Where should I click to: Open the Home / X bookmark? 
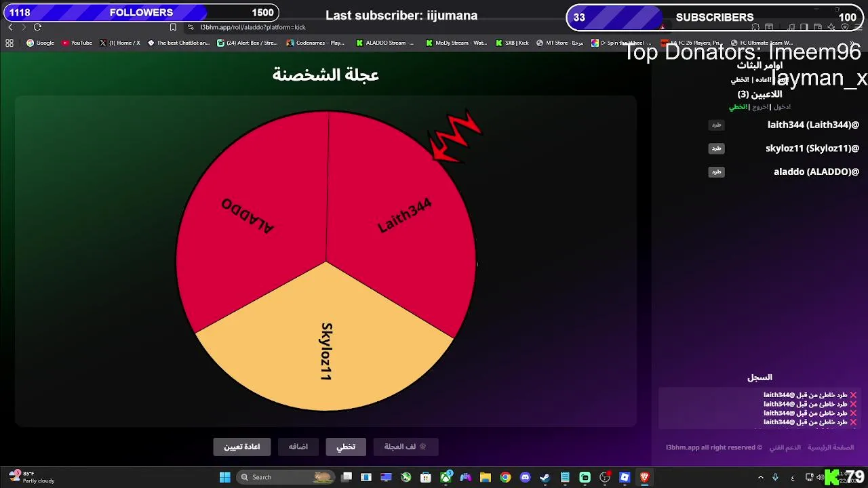(119, 43)
